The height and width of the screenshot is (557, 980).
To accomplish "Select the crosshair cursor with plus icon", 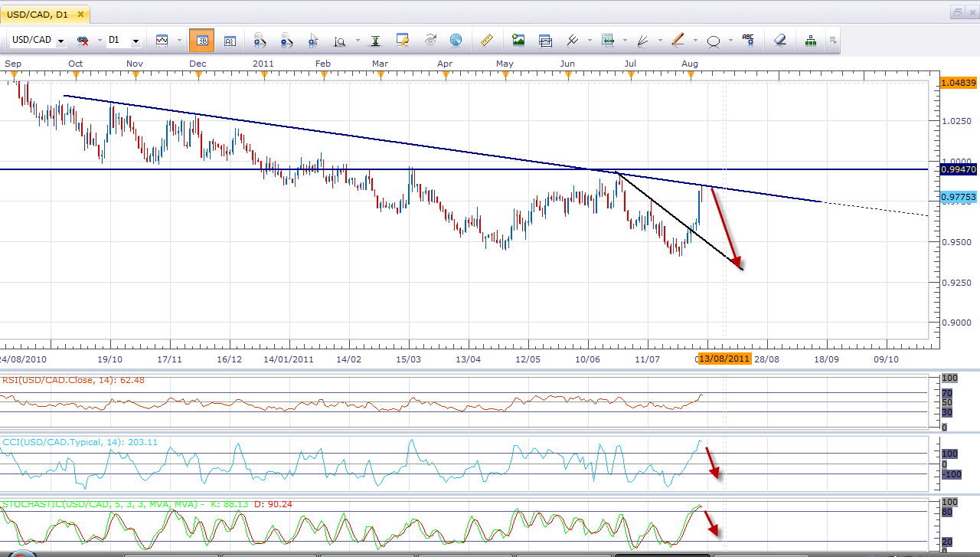I will 312,41.
